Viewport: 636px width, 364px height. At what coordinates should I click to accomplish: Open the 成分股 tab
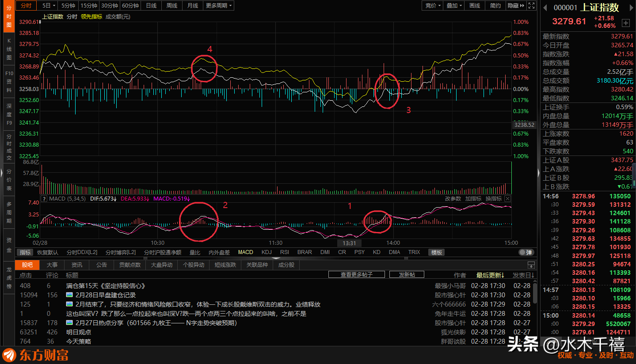pyautogui.click(x=286, y=265)
